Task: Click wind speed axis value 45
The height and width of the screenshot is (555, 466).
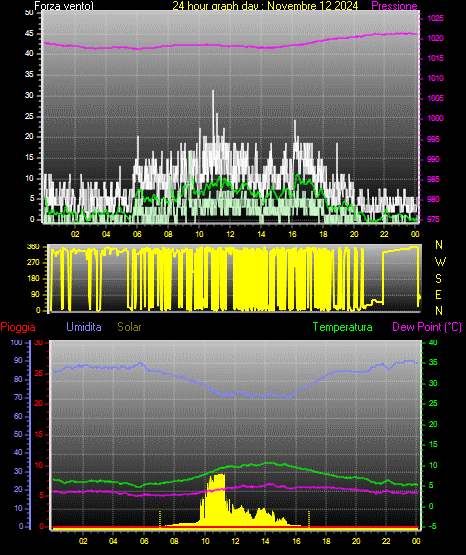Action: coord(29,34)
